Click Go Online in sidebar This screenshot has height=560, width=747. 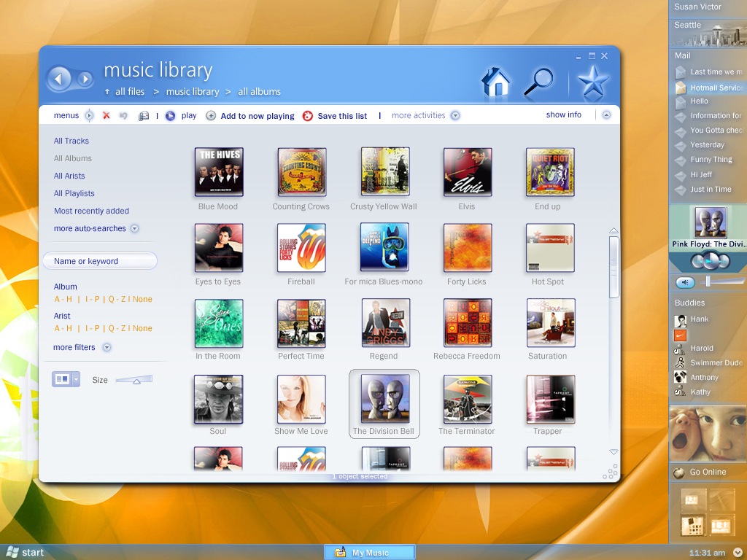tap(708, 472)
